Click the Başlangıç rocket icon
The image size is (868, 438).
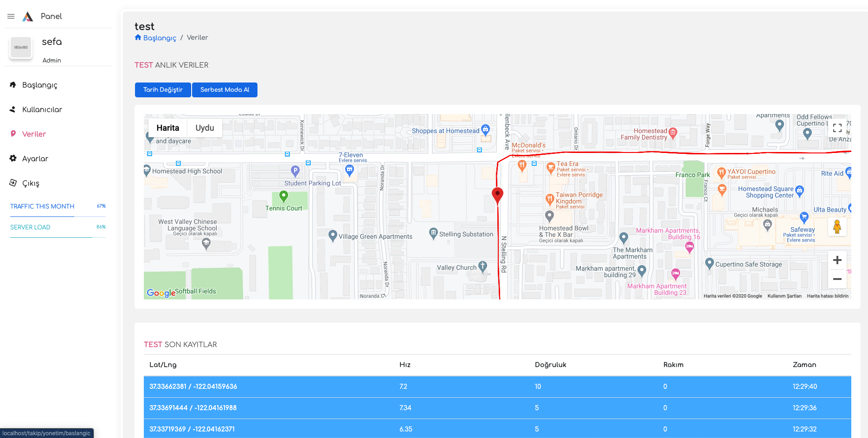(x=13, y=85)
